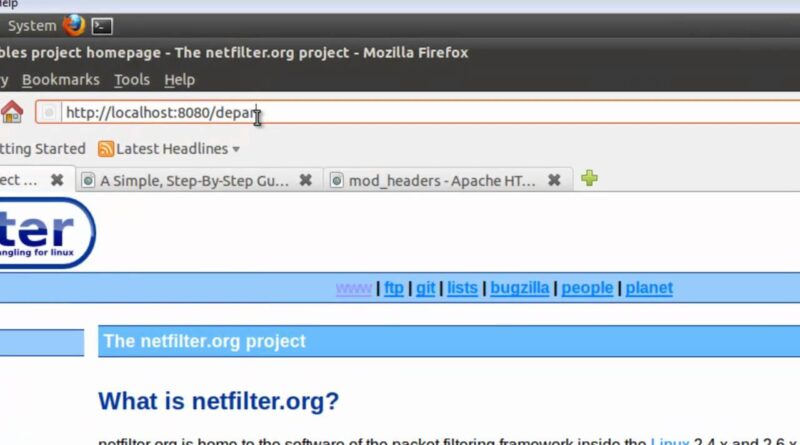Click 'What is netfilter.org?' heading
Screen dimensions: 800x445
218,401
